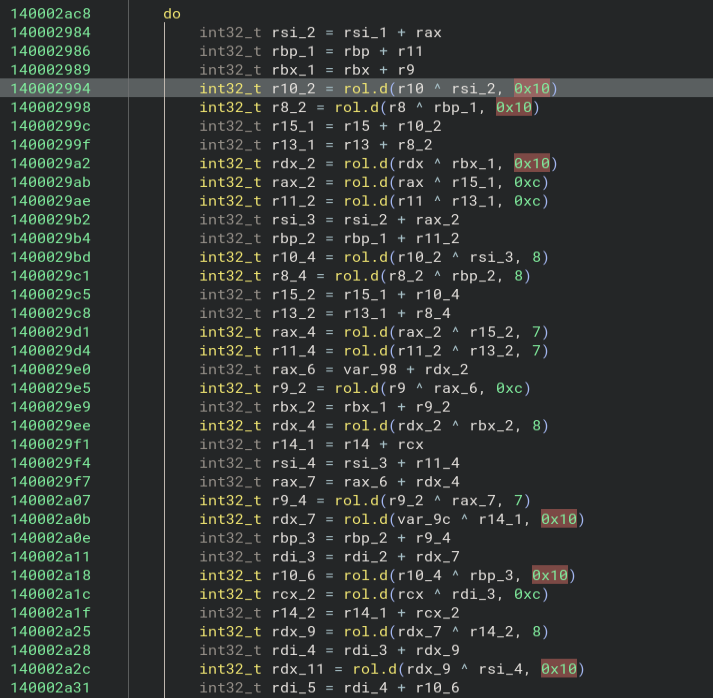Image resolution: width=713 pixels, height=698 pixels.
Task: Click address 1400029bd
Action: click(50, 257)
